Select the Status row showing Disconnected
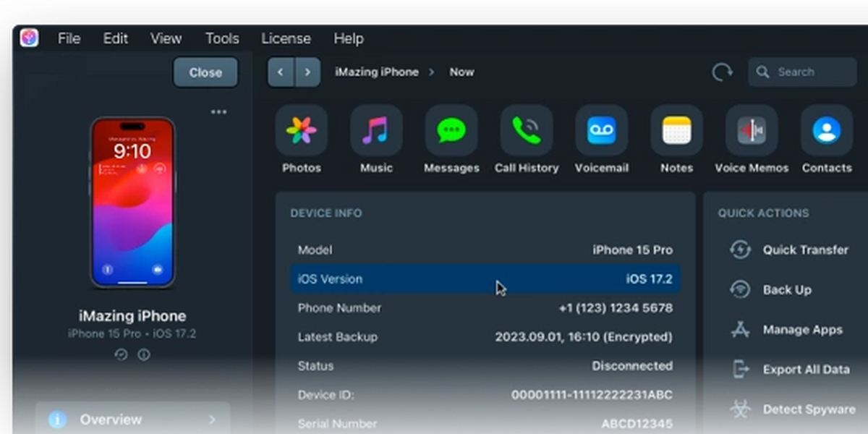The width and height of the screenshot is (868, 434). point(485,366)
